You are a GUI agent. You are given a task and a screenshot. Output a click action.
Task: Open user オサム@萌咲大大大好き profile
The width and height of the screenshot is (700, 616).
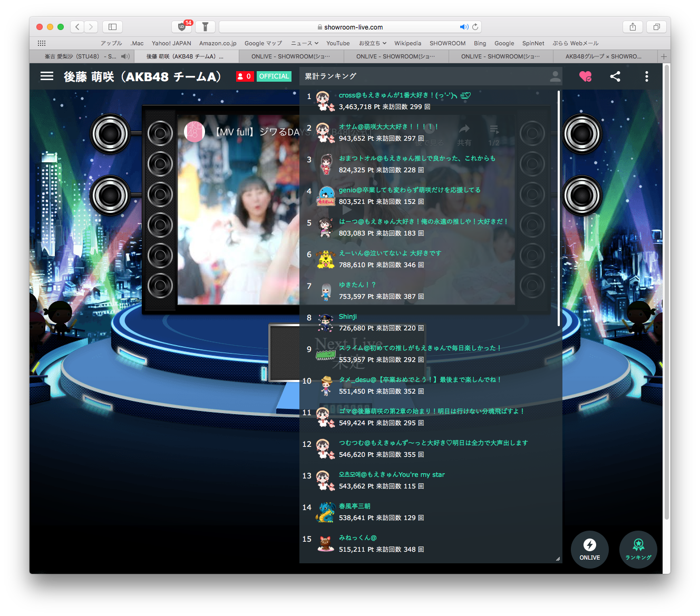(388, 127)
